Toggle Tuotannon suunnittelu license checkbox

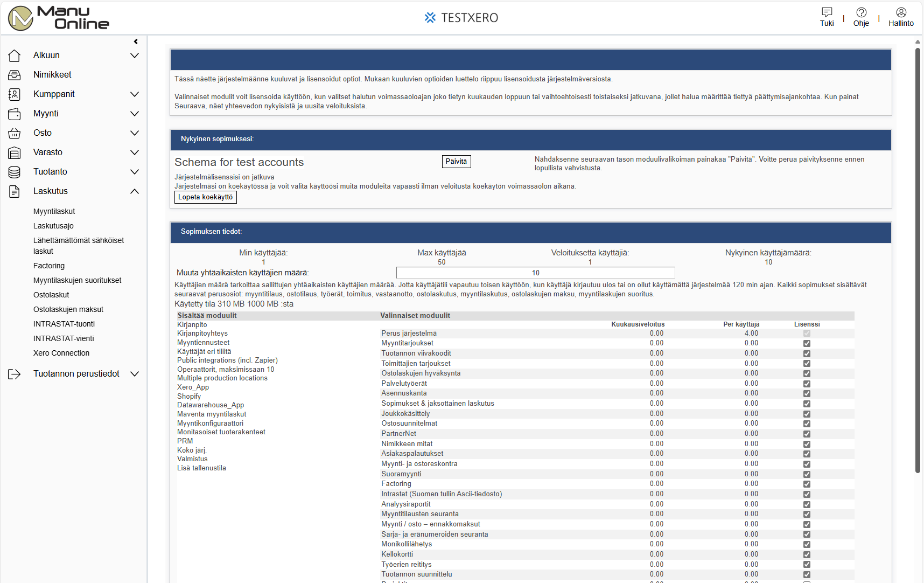(x=807, y=574)
